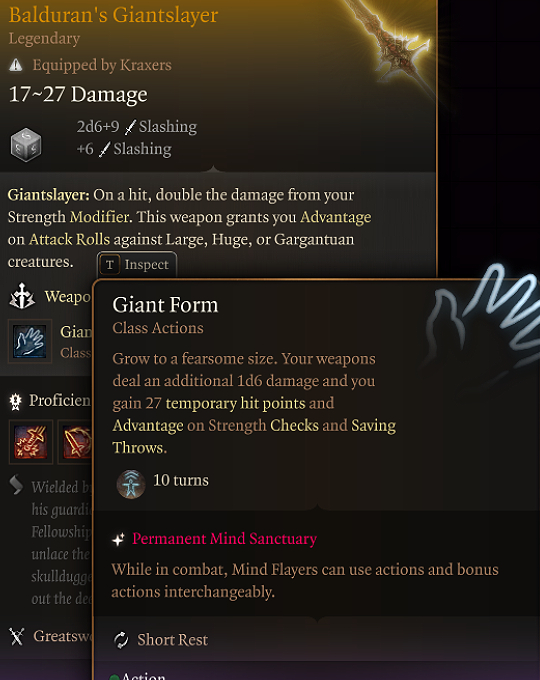The width and height of the screenshot is (540, 680).
Task: Click the lore feather icon beside Wielded text
Action: pos(16,485)
